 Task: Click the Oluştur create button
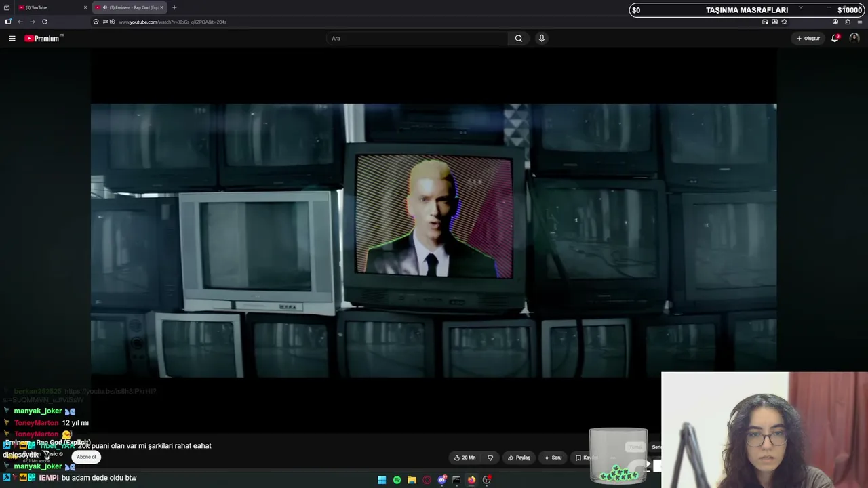pos(808,39)
